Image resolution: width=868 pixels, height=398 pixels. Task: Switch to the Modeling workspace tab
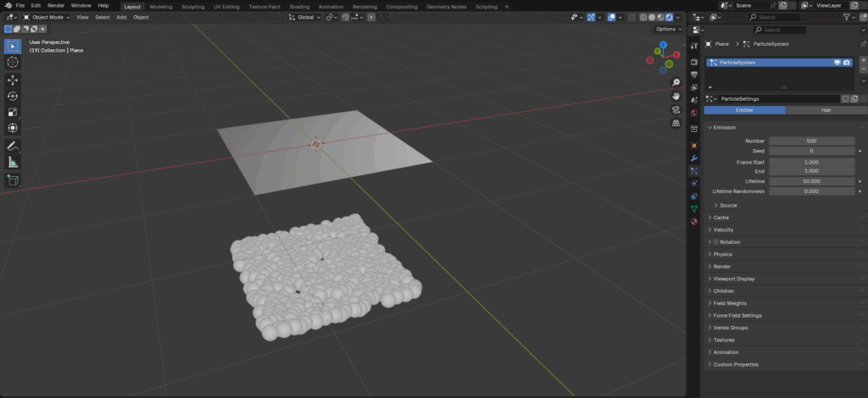(x=161, y=7)
